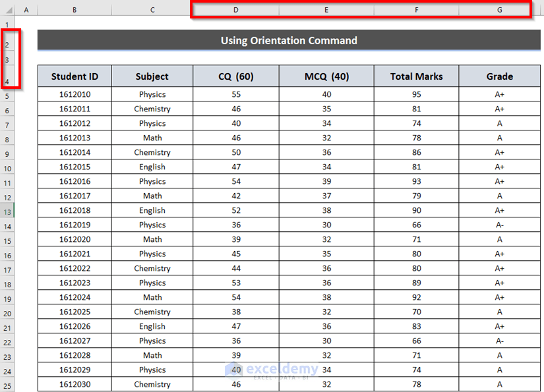Click CQ value 55 for student 1612010
The width and height of the screenshot is (544, 392).
(x=236, y=94)
